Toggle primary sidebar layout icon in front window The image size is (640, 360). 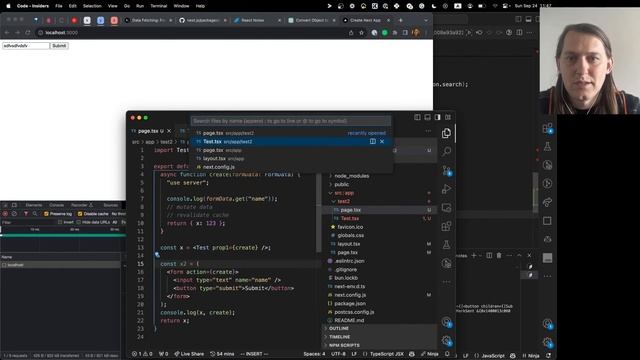(417, 117)
